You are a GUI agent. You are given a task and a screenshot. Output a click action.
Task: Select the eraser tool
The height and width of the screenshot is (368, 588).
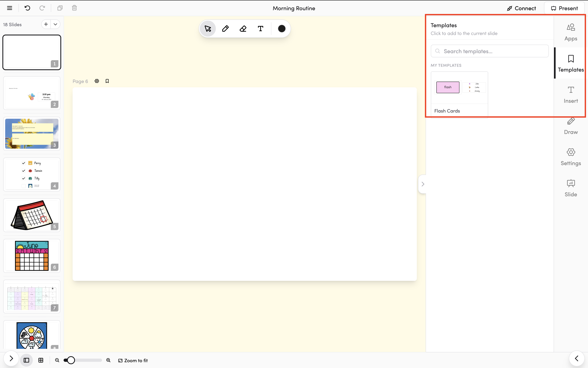coord(243,29)
